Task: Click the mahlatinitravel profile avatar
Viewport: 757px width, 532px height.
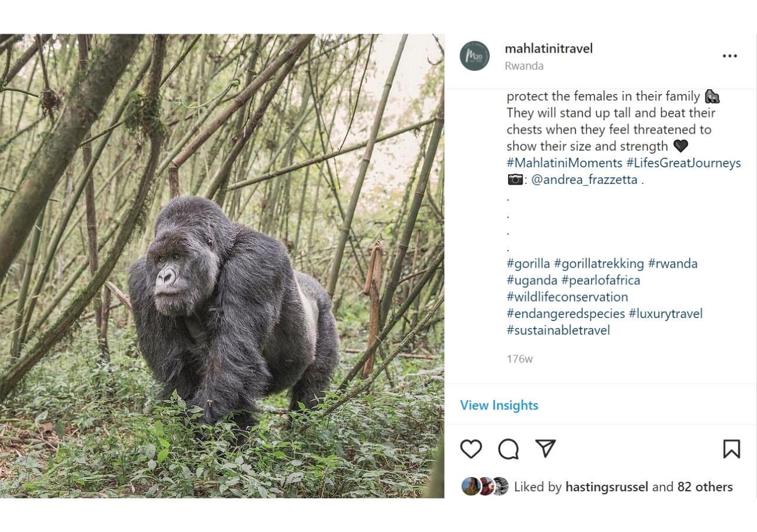Action: [474, 56]
